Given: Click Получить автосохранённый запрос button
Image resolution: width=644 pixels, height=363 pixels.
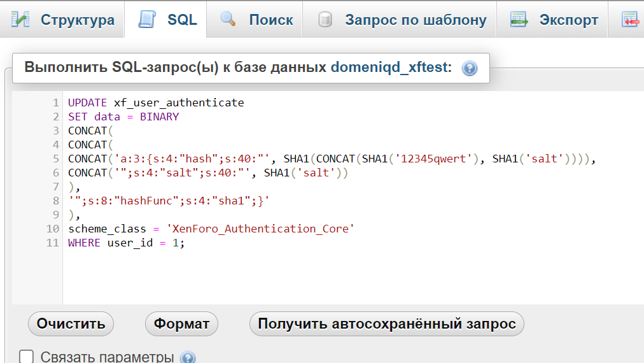Looking at the screenshot, I should point(386,324).
